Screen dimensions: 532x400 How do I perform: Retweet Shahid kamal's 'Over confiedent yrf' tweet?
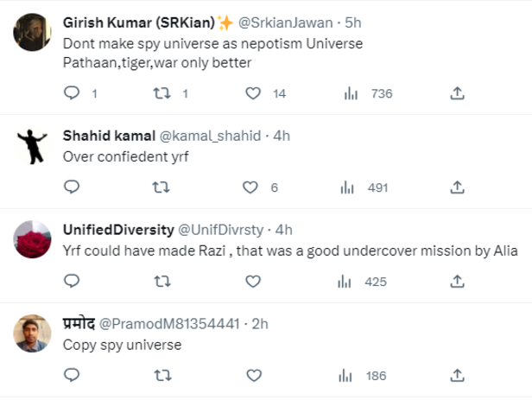click(x=161, y=187)
